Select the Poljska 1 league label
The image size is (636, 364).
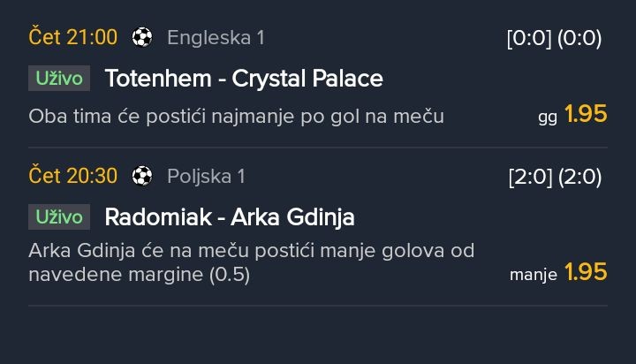click(206, 176)
